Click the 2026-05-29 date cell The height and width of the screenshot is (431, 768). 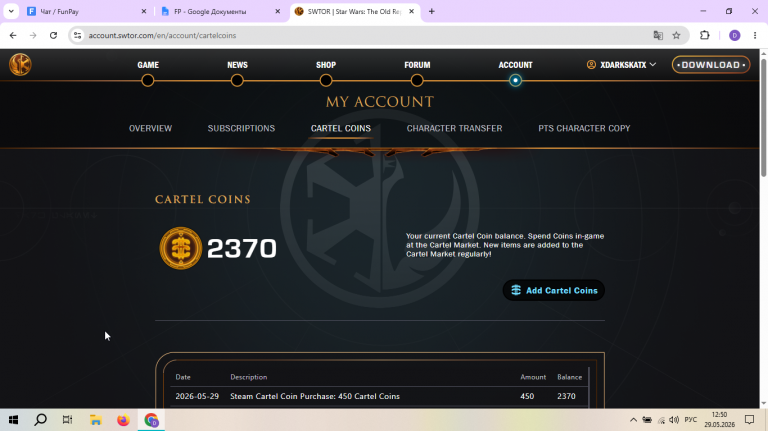click(x=197, y=396)
